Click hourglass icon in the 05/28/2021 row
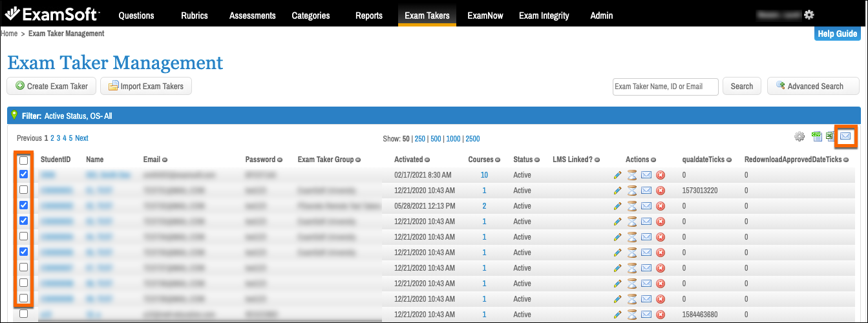Image resolution: width=868 pixels, height=323 pixels. 632,206
